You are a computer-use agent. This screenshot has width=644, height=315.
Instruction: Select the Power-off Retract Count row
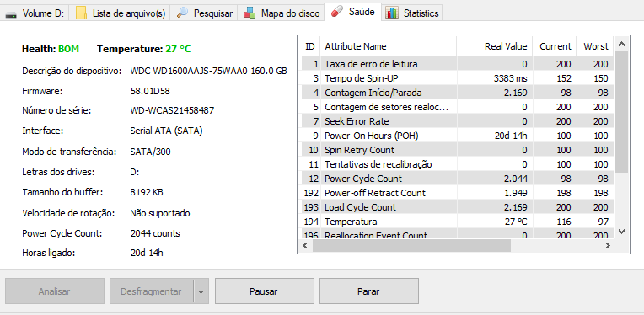[458, 193]
